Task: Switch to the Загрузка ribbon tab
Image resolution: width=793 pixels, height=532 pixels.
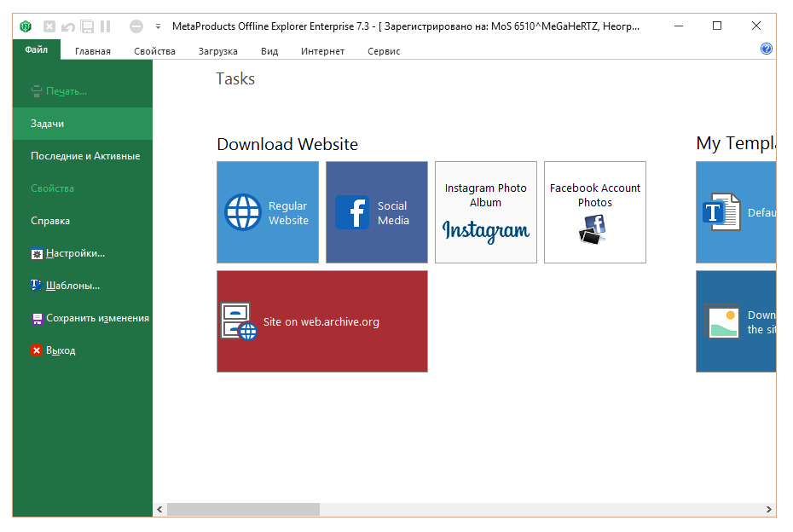Action: coord(218,51)
